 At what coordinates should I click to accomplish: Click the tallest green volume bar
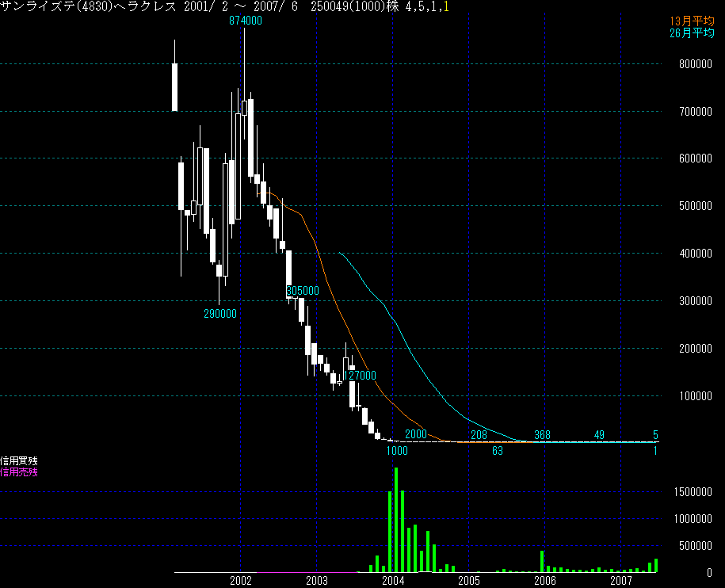pyautogui.click(x=396, y=519)
